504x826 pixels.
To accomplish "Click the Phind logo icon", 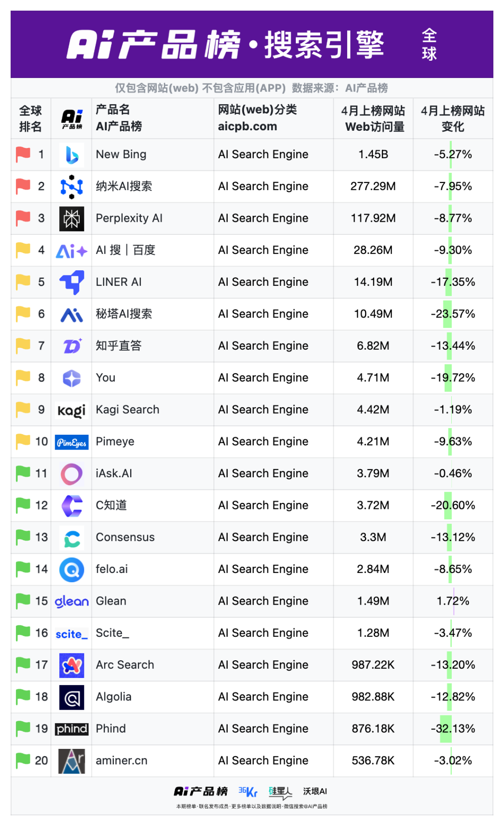I will pyautogui.click(x=72, y=729).
